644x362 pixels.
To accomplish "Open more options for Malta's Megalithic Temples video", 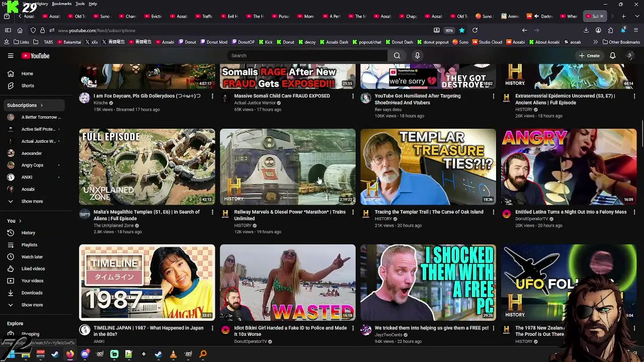I will click(x=212, y=212).
